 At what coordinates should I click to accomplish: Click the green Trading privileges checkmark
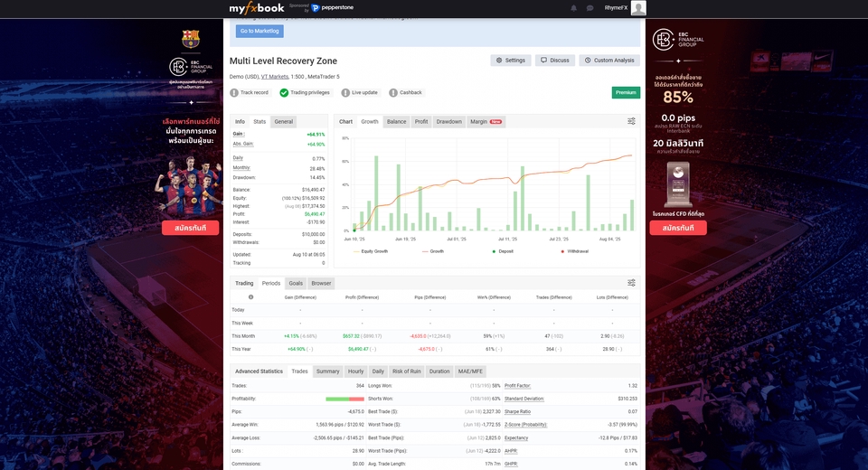[x=284, y=92]
